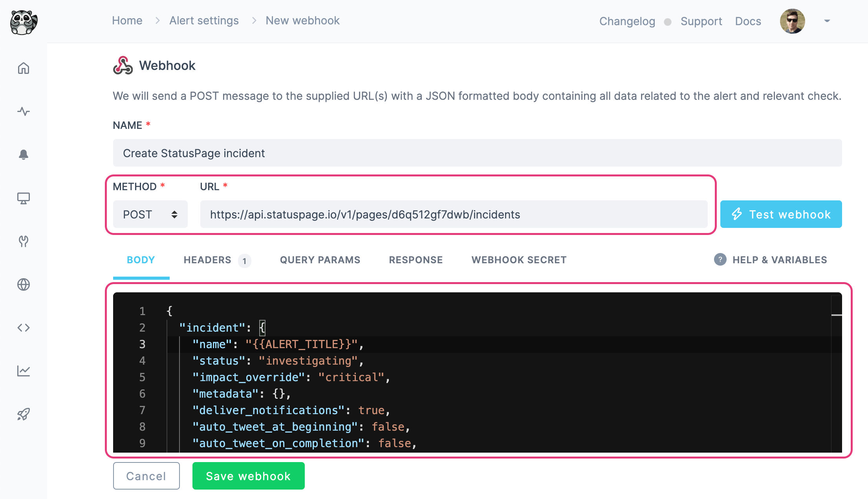Screen dimensions: 868x499
Task: Open alerts via the bell icon
Action: pyautogui.click(x=24, y=155)
